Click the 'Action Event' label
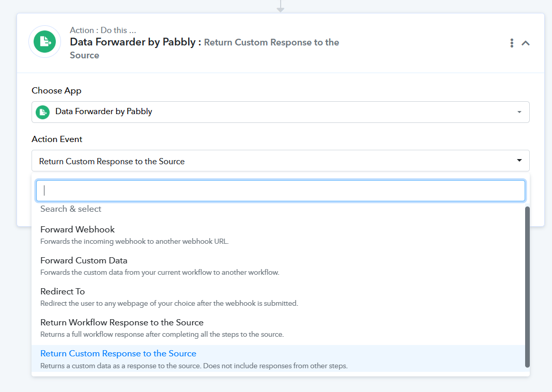The image size is (552, 392). pos(57,139)
